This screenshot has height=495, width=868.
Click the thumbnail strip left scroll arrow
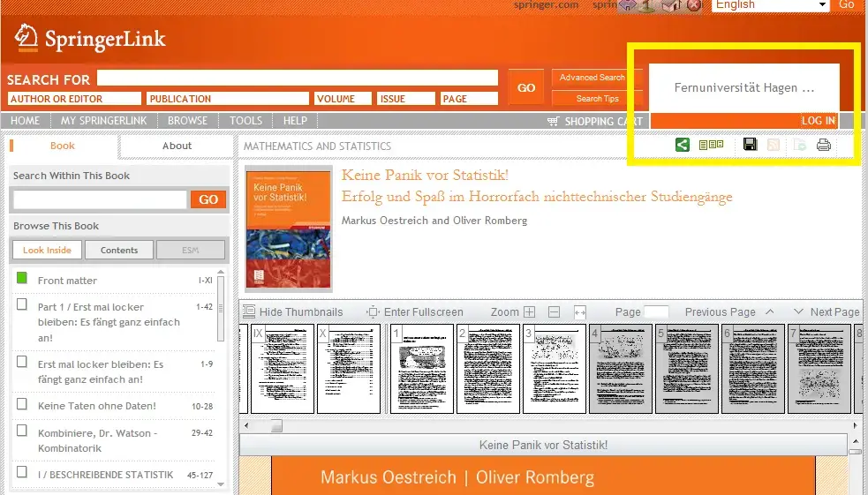pyautogui.click(x=246, y=425)
